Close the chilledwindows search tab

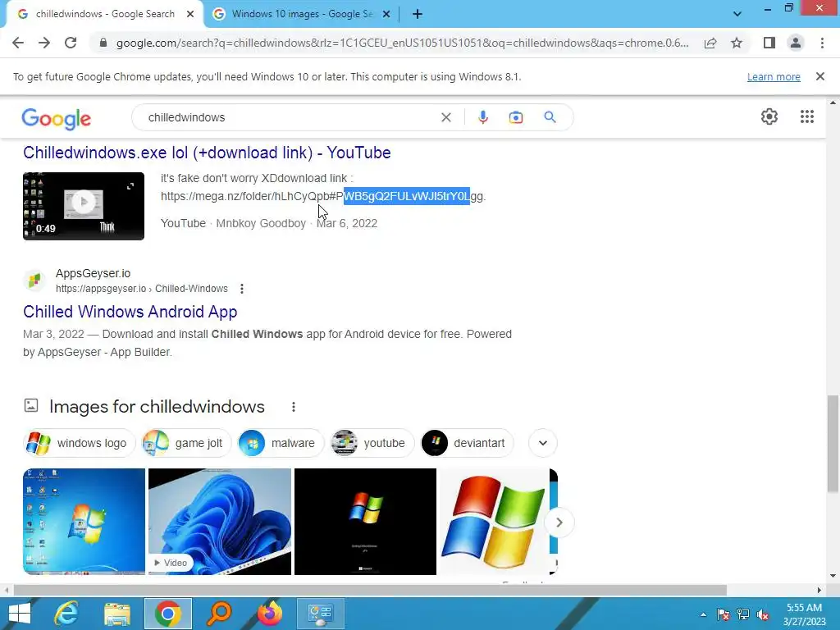click(x=190, y=15)
